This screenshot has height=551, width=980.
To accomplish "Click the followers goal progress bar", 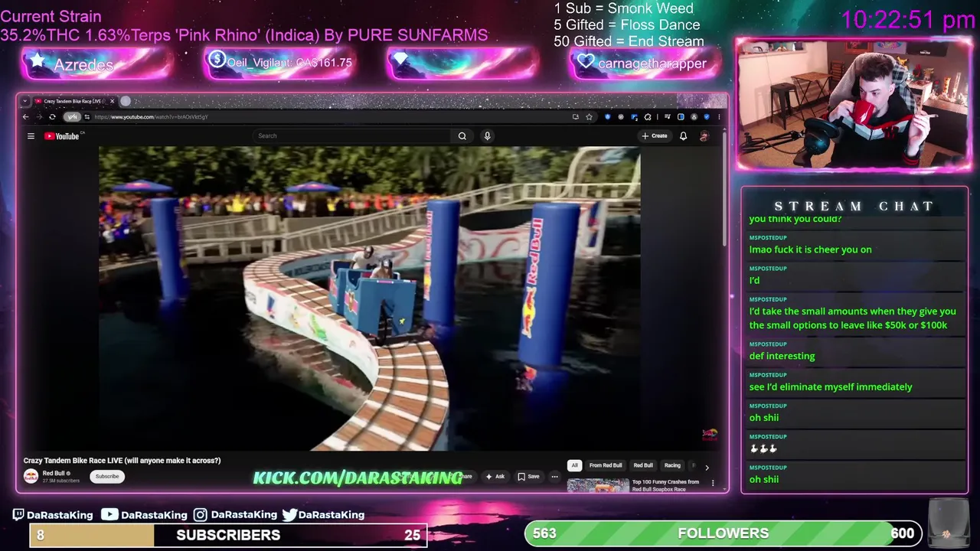I will pos(723,533).
